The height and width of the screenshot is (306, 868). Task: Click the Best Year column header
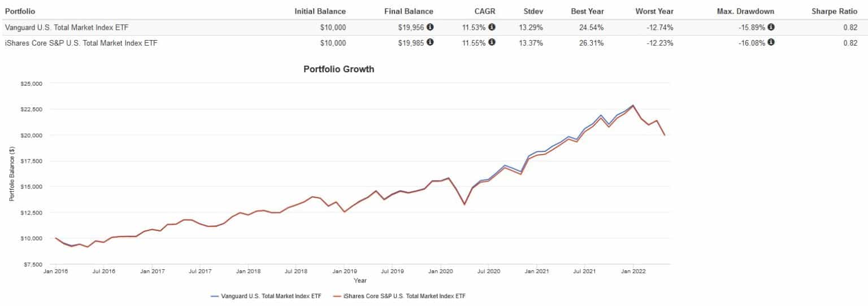587,11
